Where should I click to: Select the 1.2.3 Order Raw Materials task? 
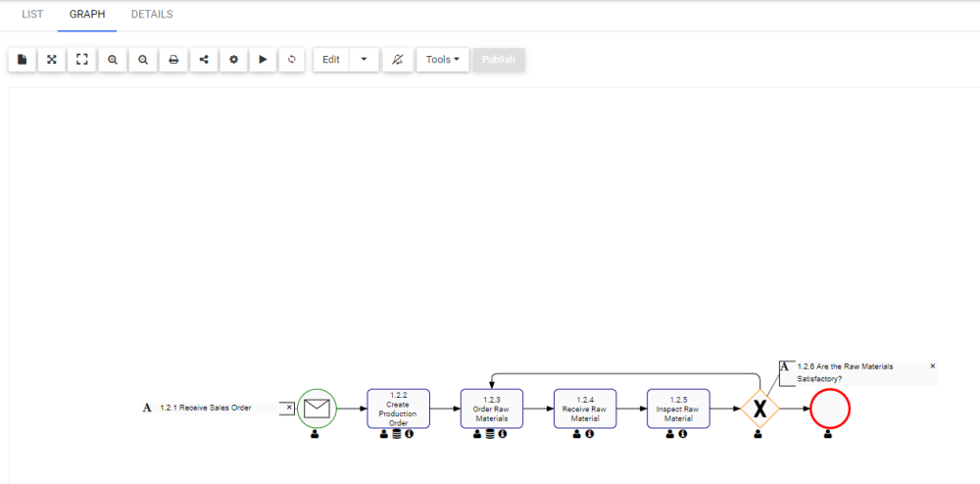(492, 410)
